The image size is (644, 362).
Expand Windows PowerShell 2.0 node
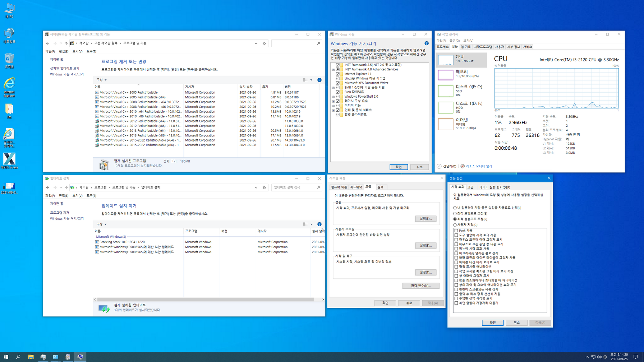coord(333,97)
